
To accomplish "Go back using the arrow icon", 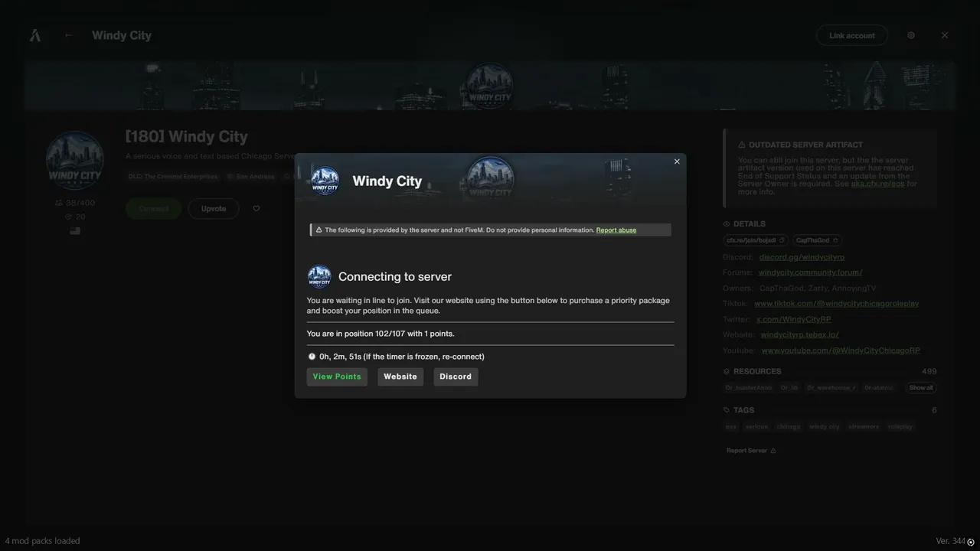I will click(x=69, y=35).
